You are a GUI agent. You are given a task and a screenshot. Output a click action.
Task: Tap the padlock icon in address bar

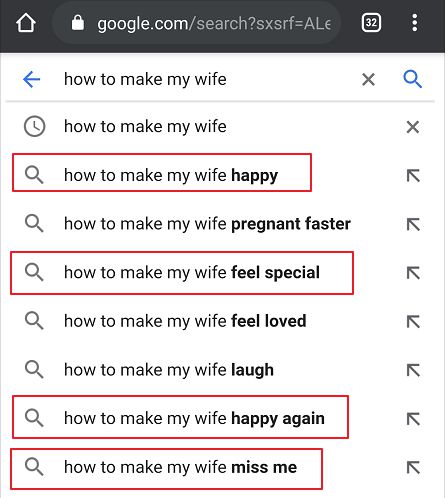click(78, 23)
